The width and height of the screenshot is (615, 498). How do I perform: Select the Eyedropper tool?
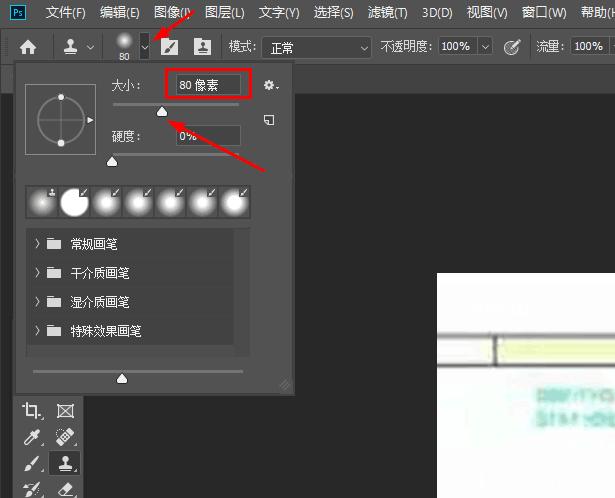point(33,437)
